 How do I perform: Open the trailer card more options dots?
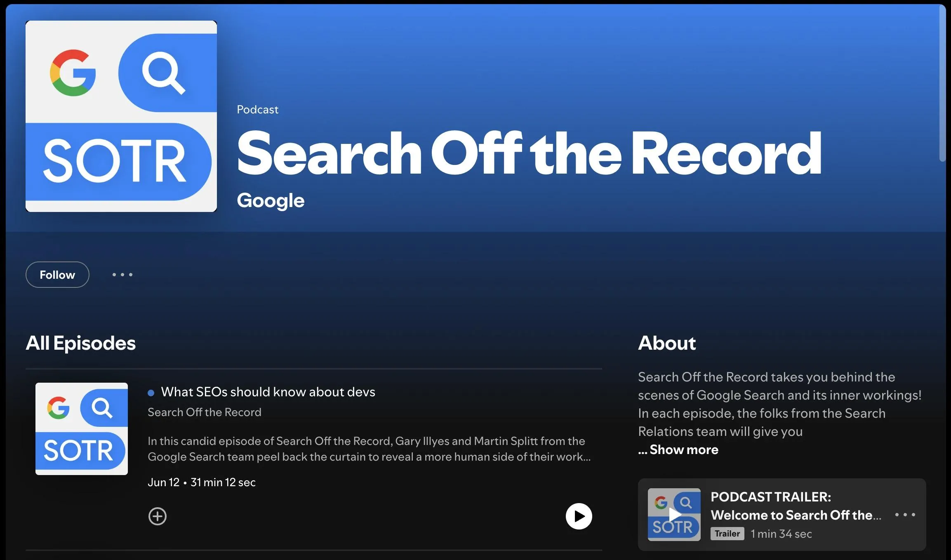(x=905, y=515)
